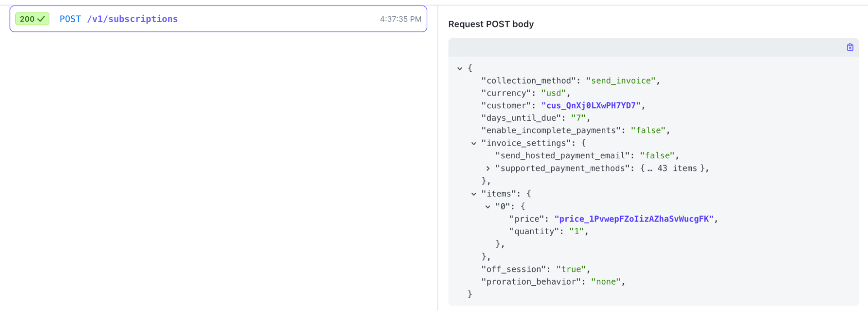Click the 4:37:35 PM timestamp

tap(400, 19)
